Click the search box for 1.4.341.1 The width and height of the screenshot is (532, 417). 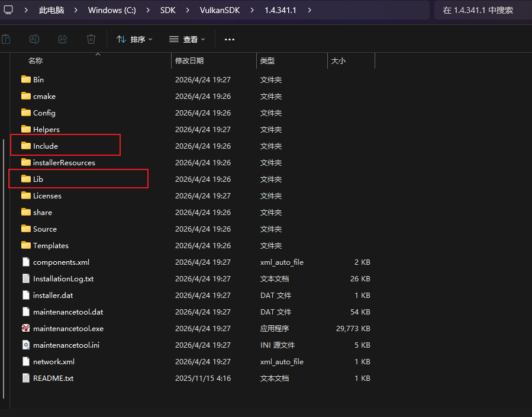coord(482,10)
